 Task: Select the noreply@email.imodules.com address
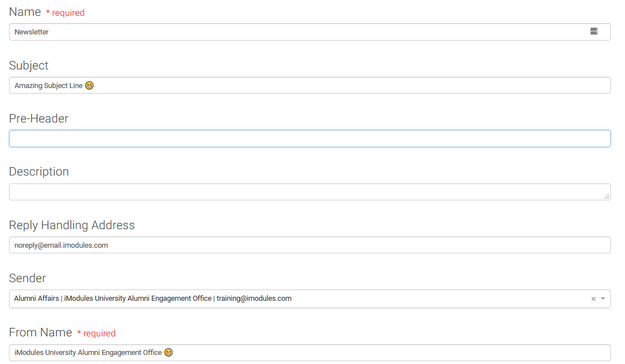pyautogui.click(x=62, y=245)
